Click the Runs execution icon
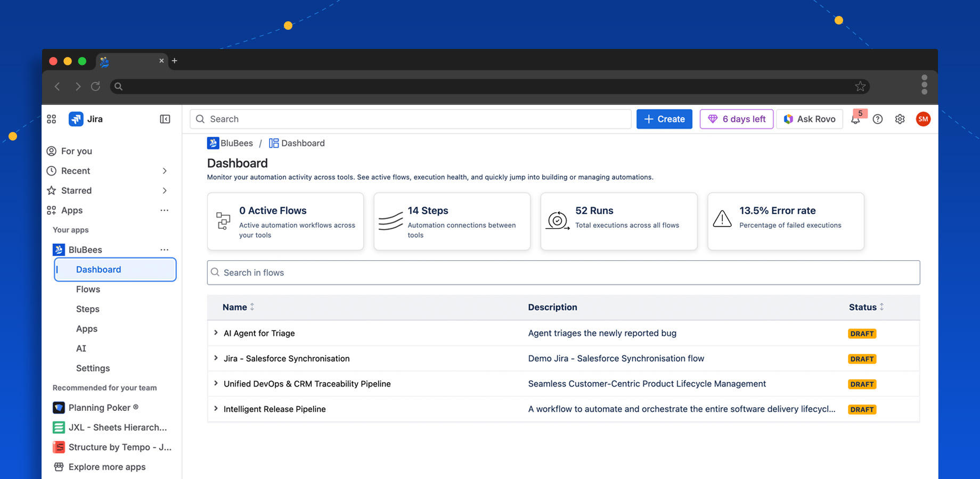The height and width of the screenshot is (479, 980). [x=558, y=220]
